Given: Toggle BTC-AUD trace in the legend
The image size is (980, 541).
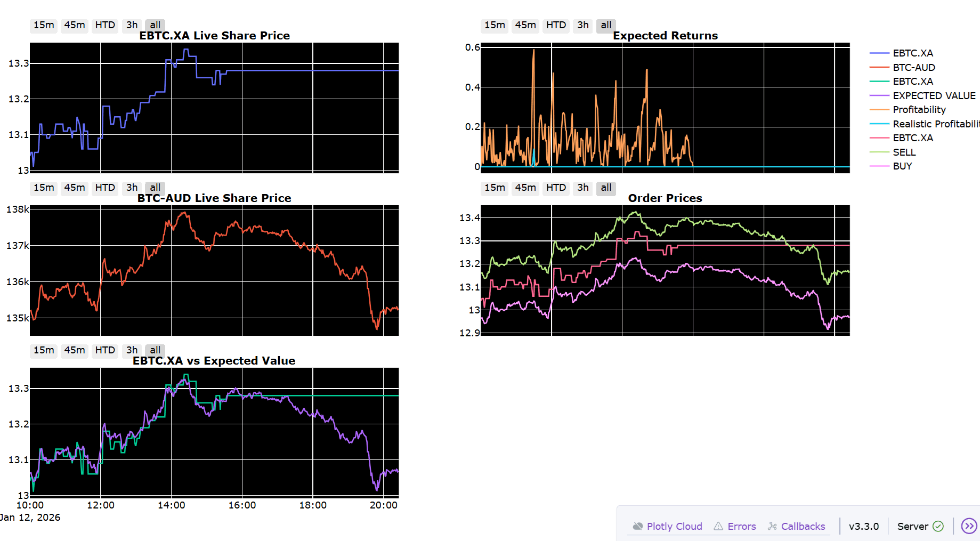Looking at the screenshot, I should click(913, 67).
